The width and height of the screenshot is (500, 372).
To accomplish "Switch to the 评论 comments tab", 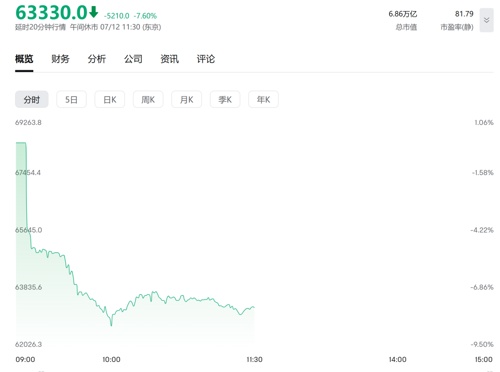I will (206, 59).
